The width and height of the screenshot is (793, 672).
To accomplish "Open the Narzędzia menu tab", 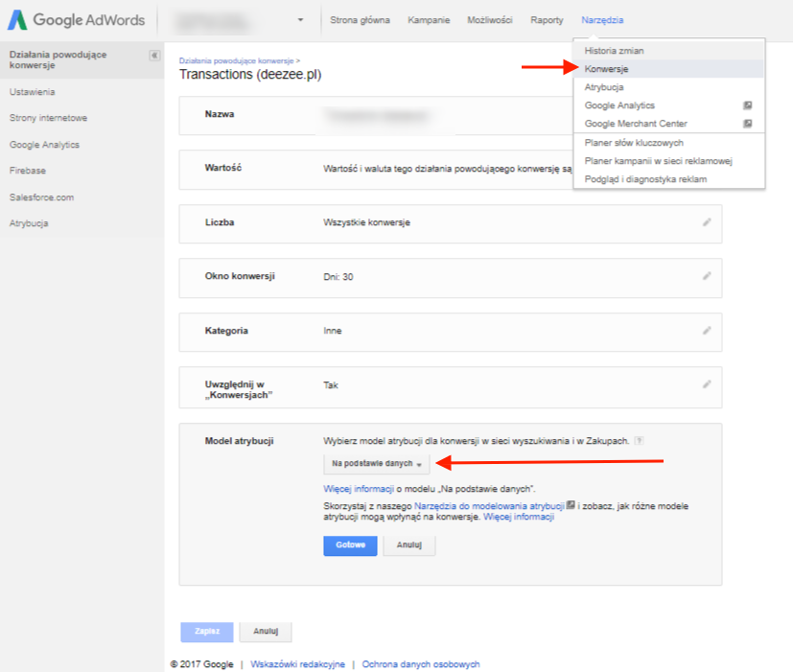I will click(x=602, y=20).
